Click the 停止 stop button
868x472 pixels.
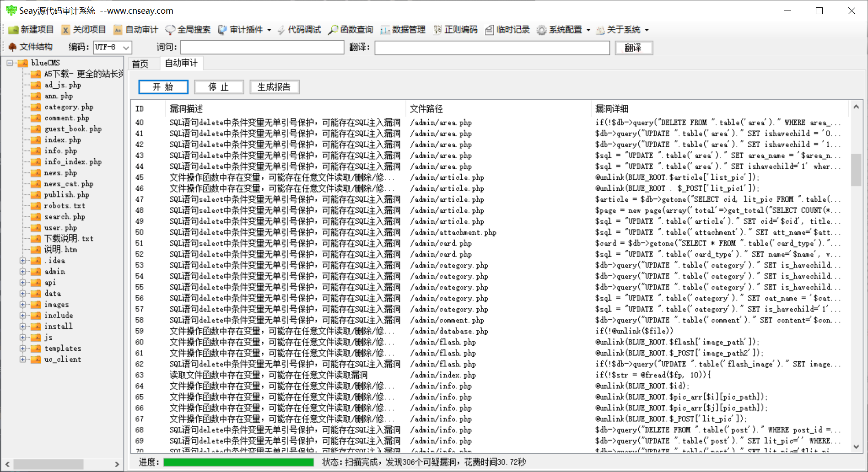(x=219, y=87)
